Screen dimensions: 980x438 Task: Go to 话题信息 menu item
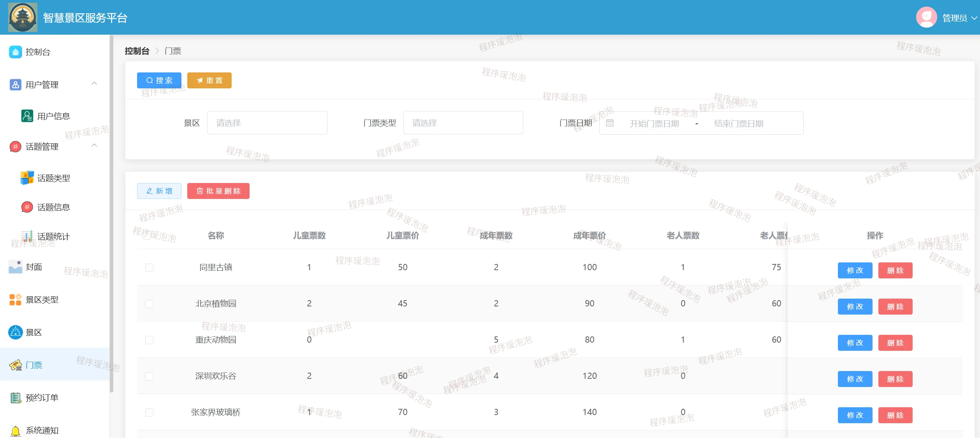[53, 207]
